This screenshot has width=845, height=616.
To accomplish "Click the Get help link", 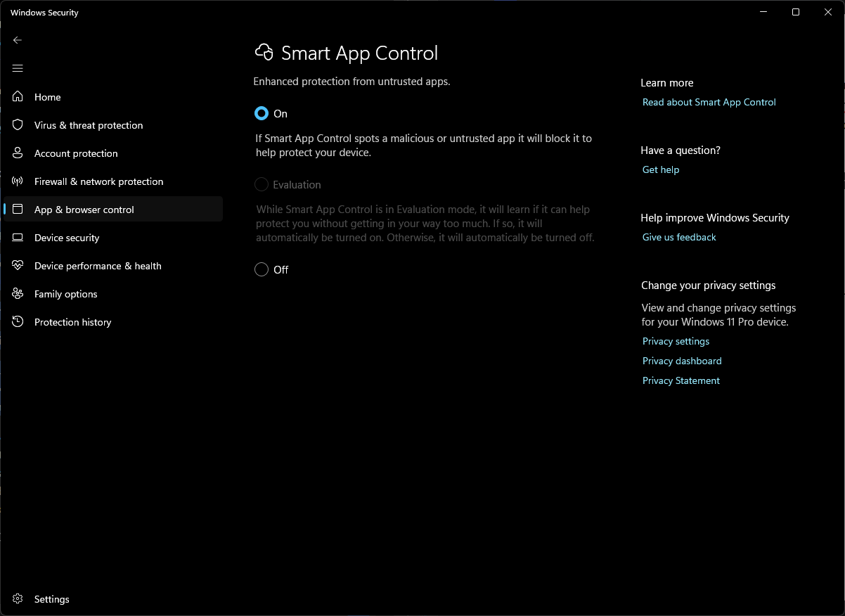I will (661, 169).
